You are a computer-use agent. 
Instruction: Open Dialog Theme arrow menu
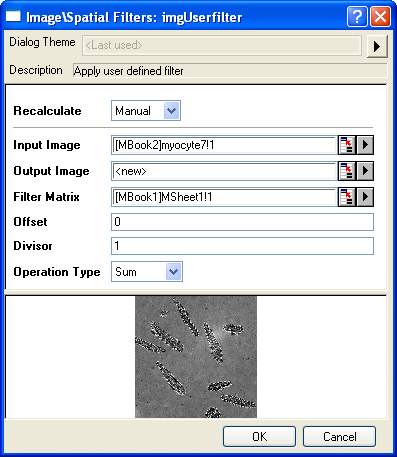pyautogui.click(x=377, y=46)
